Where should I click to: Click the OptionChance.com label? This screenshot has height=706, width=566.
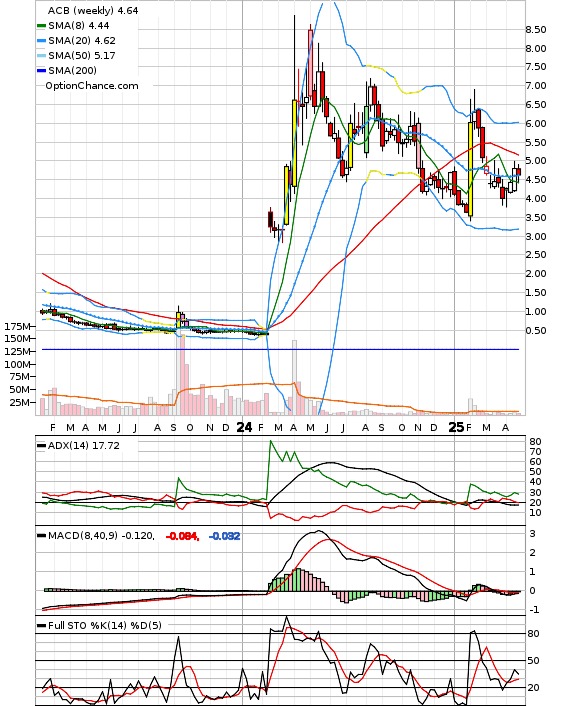point(92,86)
